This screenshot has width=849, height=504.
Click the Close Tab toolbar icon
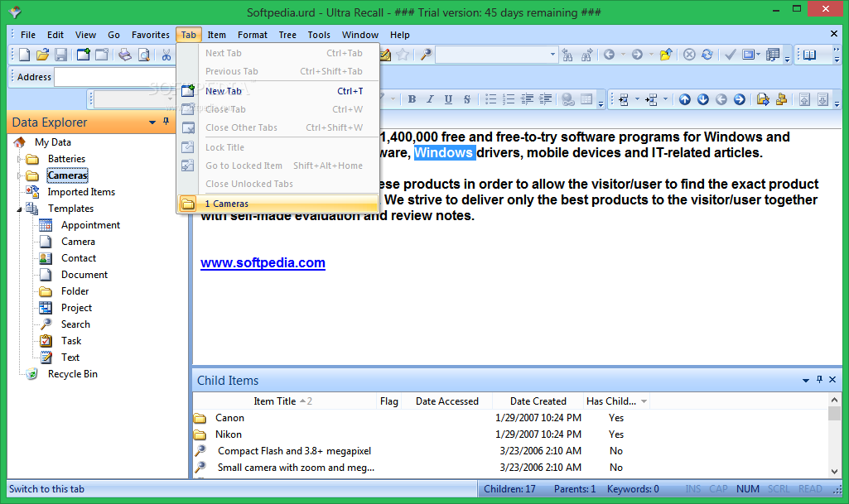click(x=102, y=54)
